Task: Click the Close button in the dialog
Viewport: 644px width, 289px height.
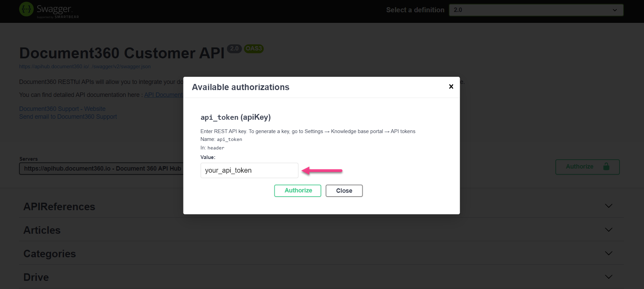Action: (344, 191)
